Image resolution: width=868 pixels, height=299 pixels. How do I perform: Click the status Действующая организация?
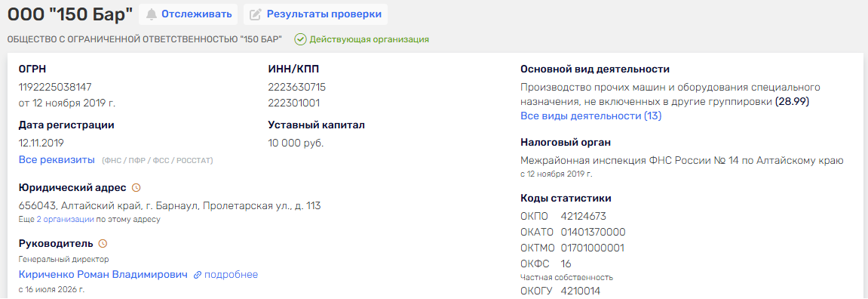370,39
